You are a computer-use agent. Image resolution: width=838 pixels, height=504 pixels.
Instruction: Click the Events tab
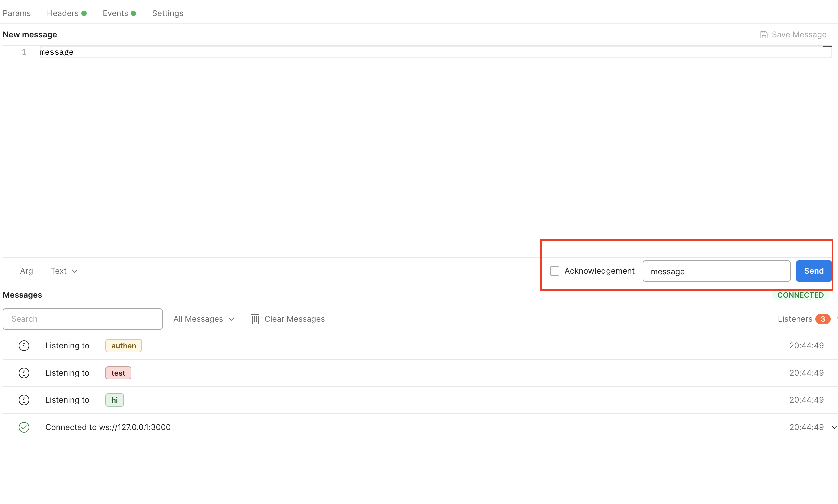click(x=115, y=13)
